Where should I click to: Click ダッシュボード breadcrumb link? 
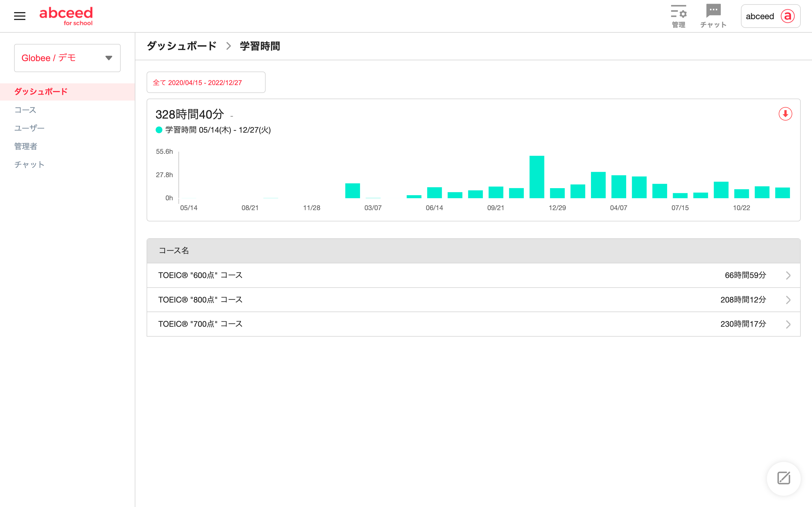182,46
